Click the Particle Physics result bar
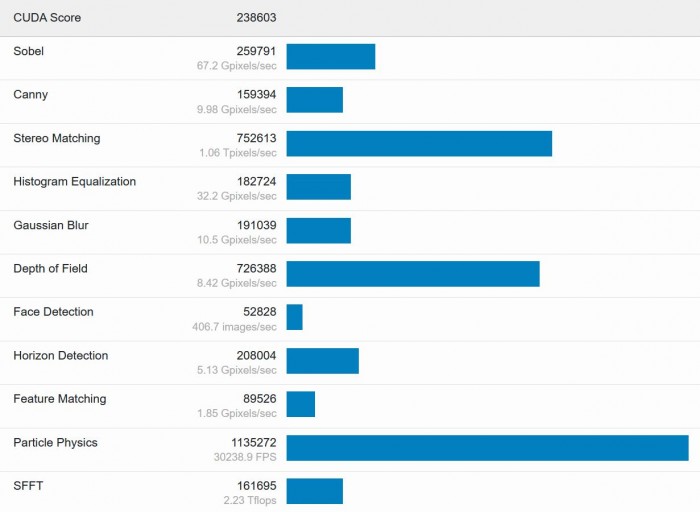 (x=487, y=448)
